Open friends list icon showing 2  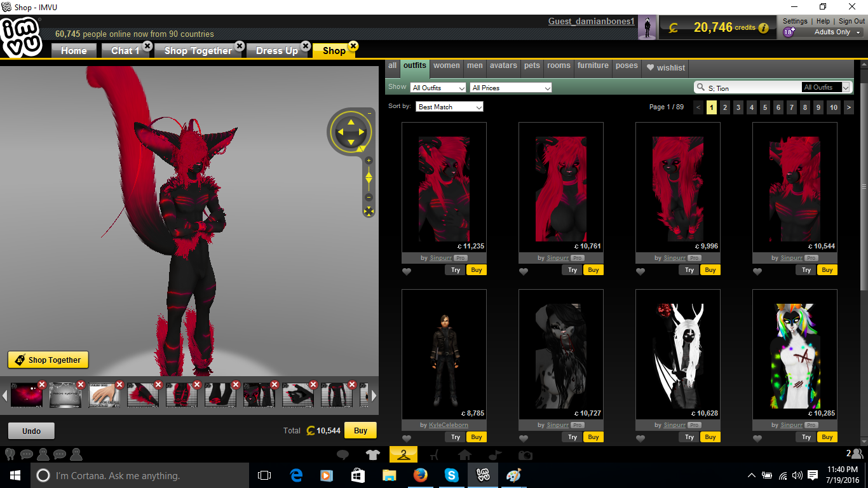[x=854, y=454]
